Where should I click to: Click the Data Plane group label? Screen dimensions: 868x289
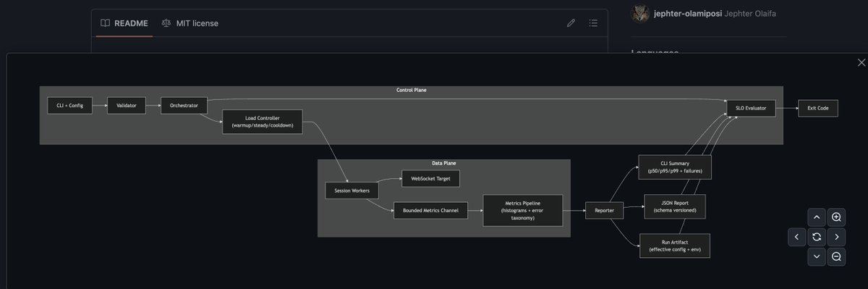pyautogui.click(x=444, y=163)
